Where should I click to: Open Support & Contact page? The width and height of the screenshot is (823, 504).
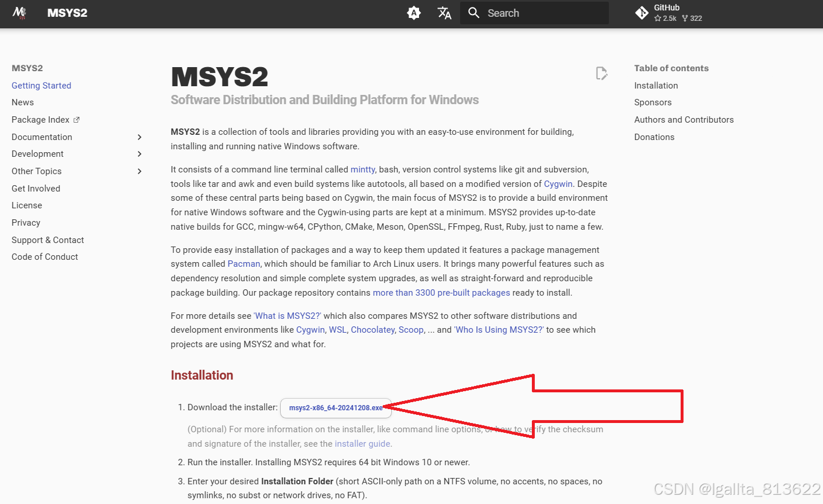[x=47, y=240]
